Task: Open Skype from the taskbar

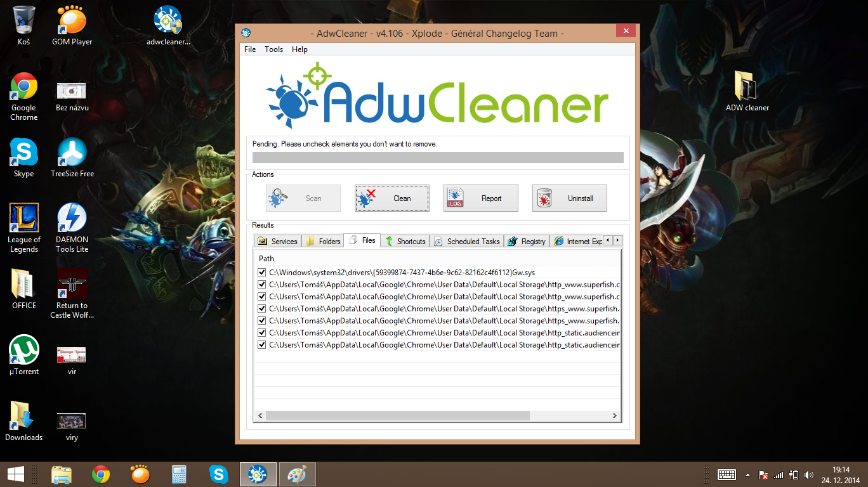Action: point(219,474)
